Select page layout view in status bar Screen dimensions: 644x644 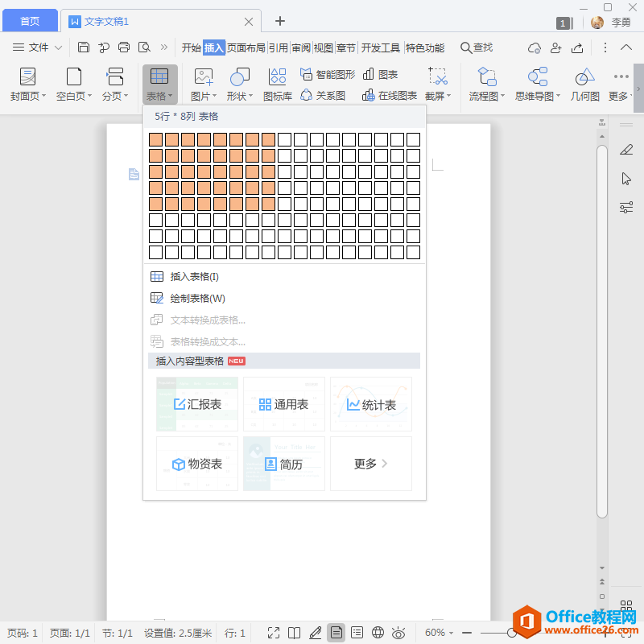(x=336, y=633)
